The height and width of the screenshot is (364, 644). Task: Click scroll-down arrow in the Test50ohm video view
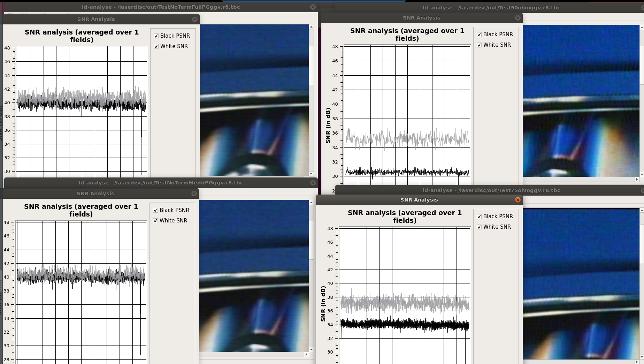(x=642, y=174)
